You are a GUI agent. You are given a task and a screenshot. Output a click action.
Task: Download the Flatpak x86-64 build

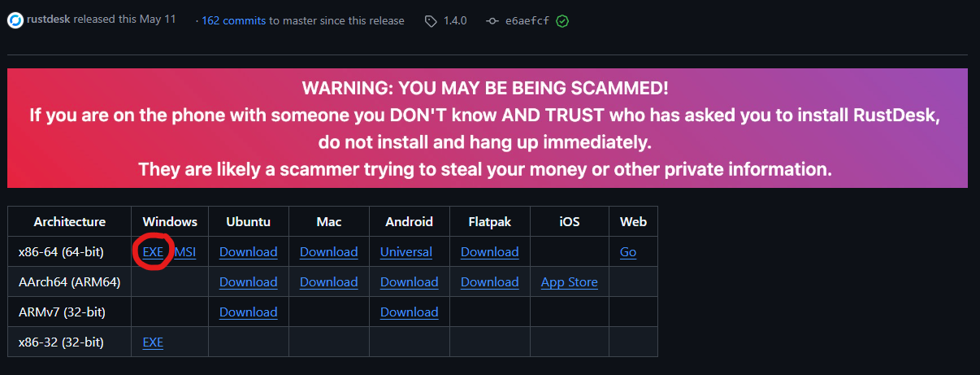point(489,252)
